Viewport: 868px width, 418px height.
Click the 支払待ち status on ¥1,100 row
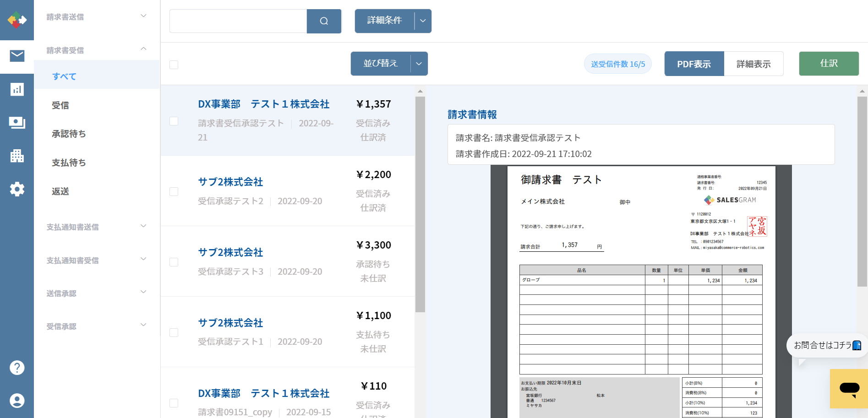point(373,335)
